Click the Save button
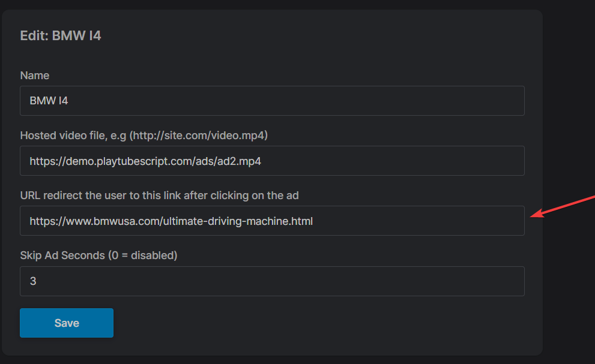The height and width of the screenshot is (364, 595). point(67,323)
